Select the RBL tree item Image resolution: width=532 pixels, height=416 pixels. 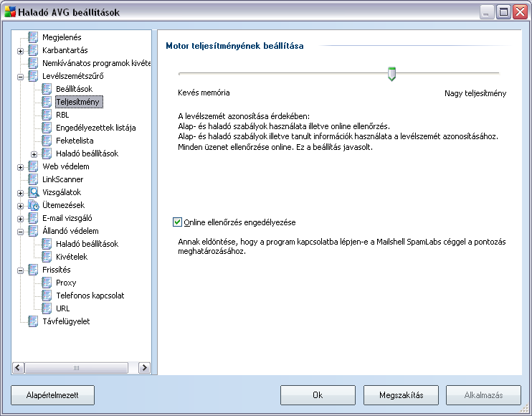tap(62, 115)
